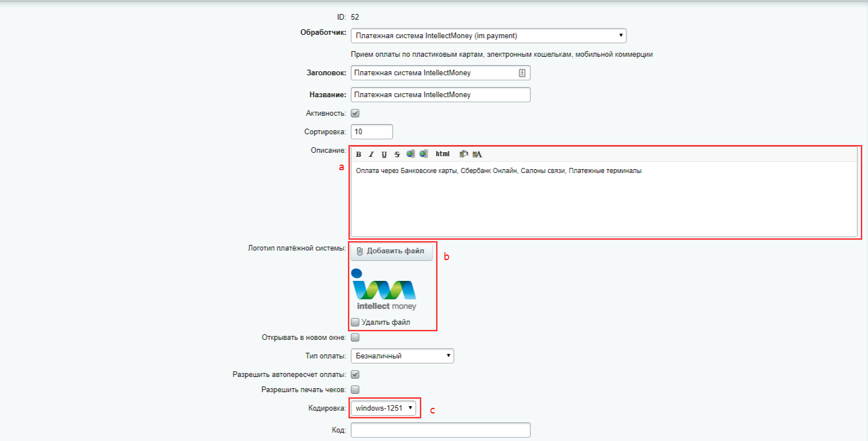Open the Кодировка windows-1251 dropdown
This screenshot has width=868, height=441.
coord(384,408)
